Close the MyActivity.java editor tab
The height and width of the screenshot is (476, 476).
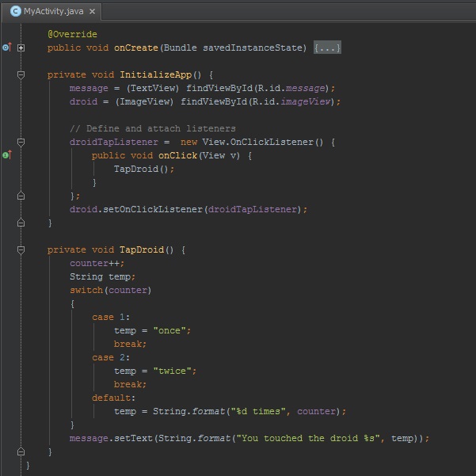[x=92, y=12]
